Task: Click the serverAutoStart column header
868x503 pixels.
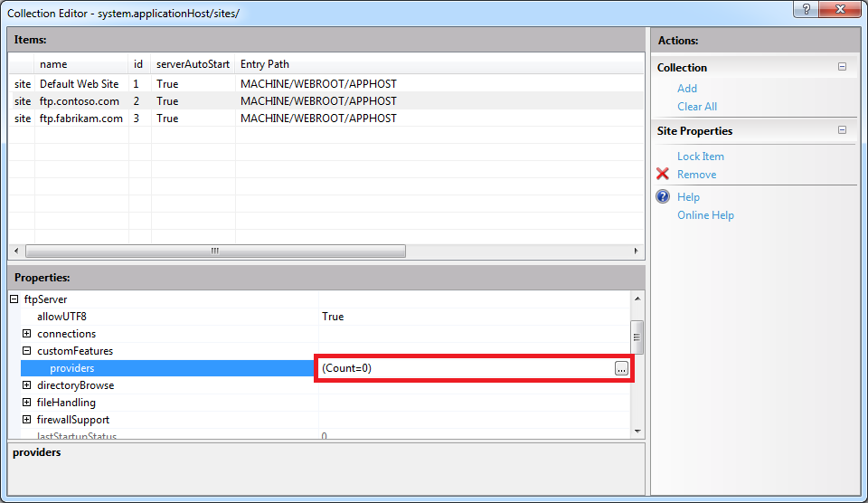Action: coord(193,64)
